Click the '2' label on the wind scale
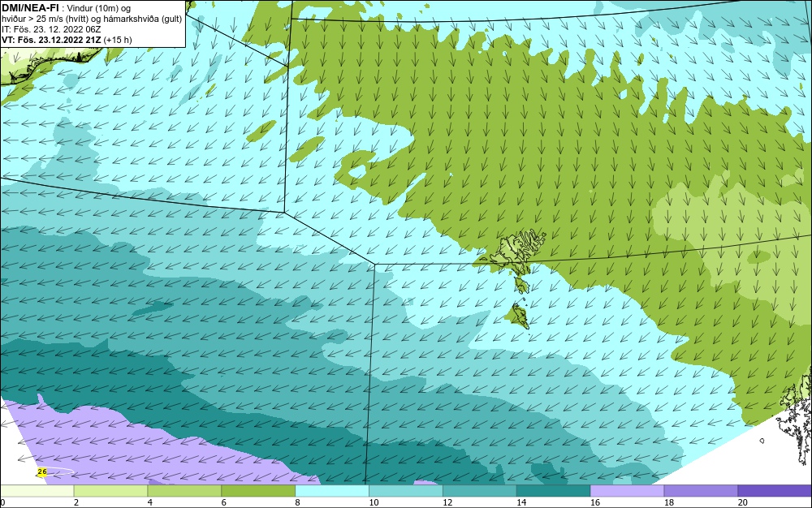This screenshot has width=812, height=508. click(x=76, y=502)
